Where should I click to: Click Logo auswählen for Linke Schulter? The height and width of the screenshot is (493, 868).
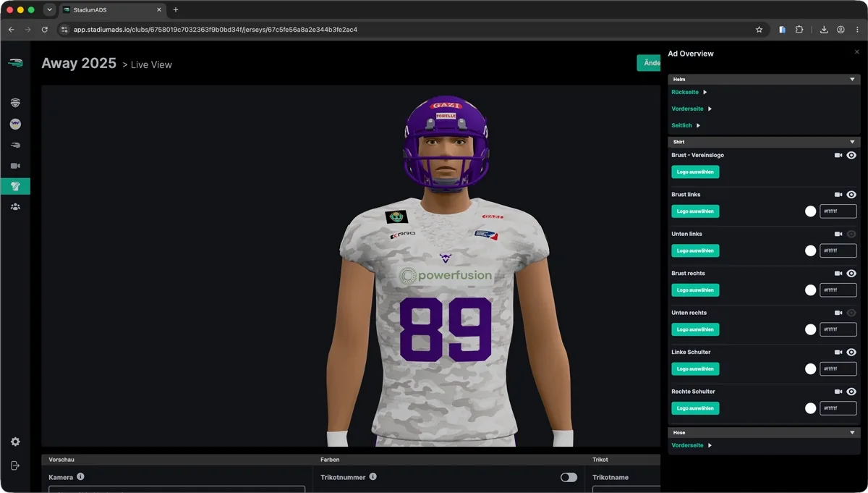tap(695, 368)
